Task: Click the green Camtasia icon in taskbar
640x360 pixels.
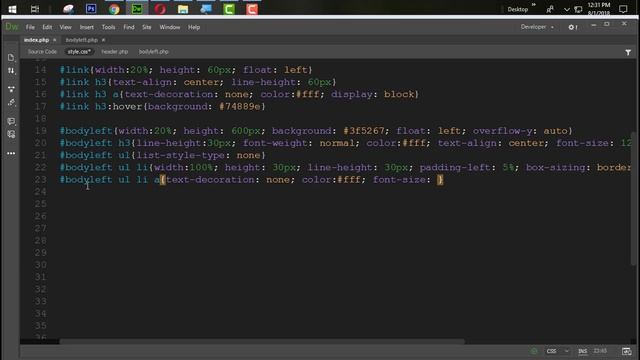Action: click(x=229, y=9)
